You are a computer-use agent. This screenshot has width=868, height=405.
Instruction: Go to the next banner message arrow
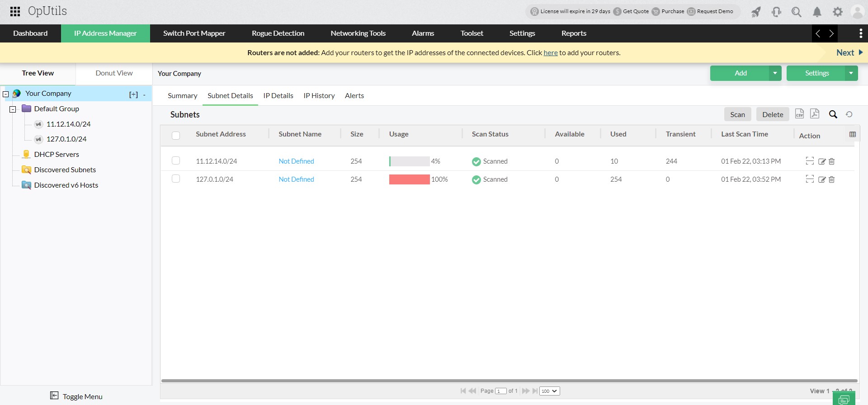(861, 52)
